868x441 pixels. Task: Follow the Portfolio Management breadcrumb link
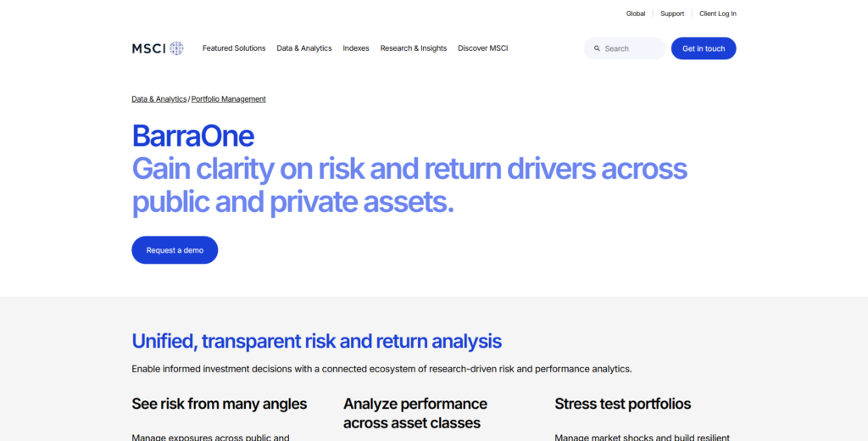tap(229, 99)
